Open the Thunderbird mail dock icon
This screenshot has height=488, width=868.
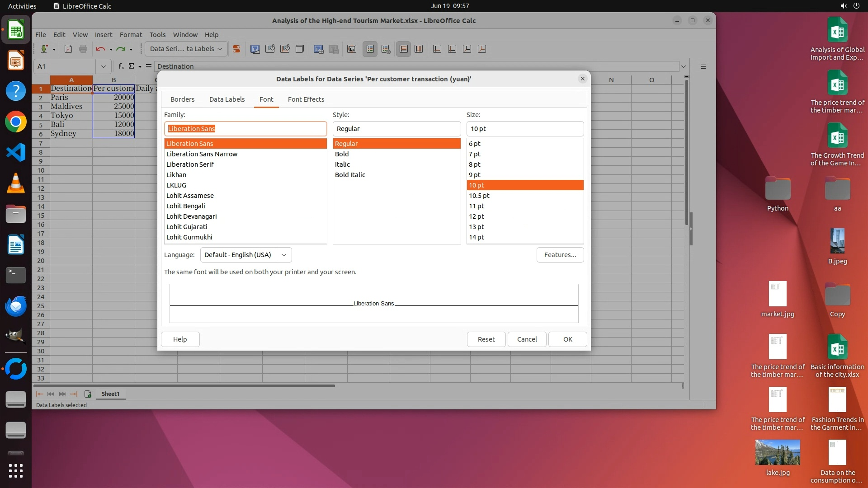[x=16, y=306]
